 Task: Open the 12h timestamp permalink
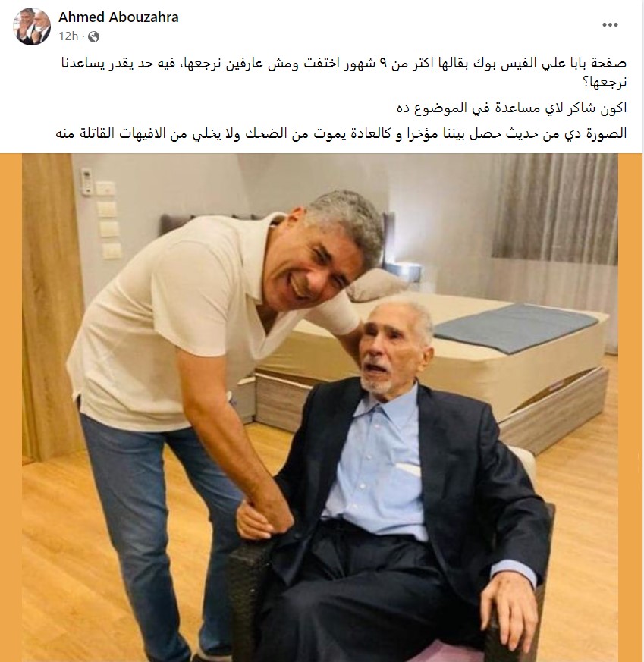[x=68, y=36]
